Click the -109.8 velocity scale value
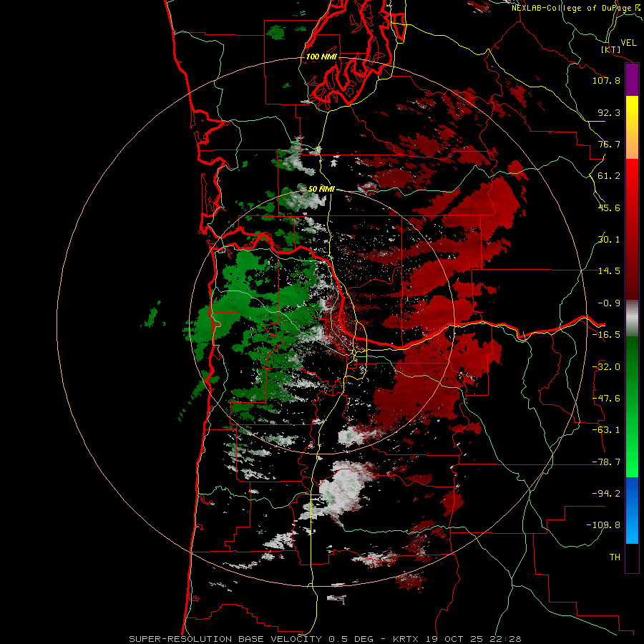The image size is (644, 644). (x=603, y=525)
